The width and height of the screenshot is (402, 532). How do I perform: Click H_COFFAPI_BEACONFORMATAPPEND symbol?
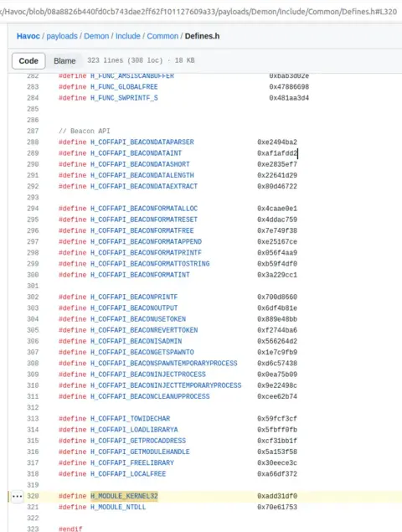(146, 241)
